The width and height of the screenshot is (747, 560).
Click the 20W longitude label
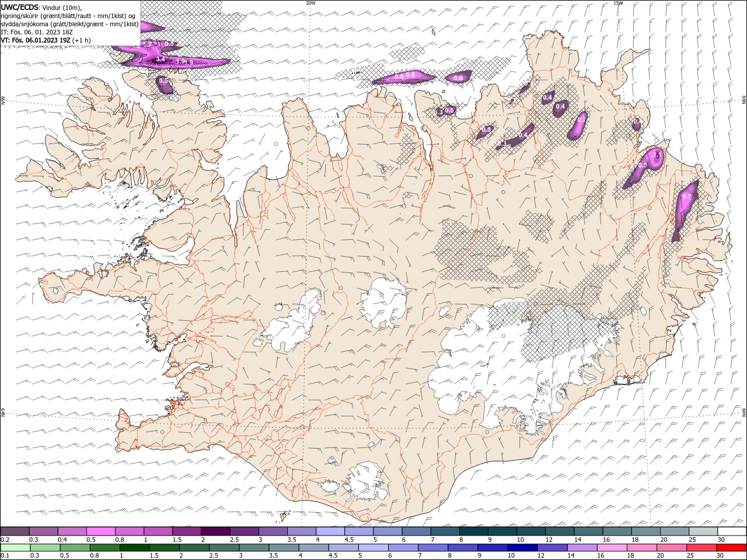point(310,3)
